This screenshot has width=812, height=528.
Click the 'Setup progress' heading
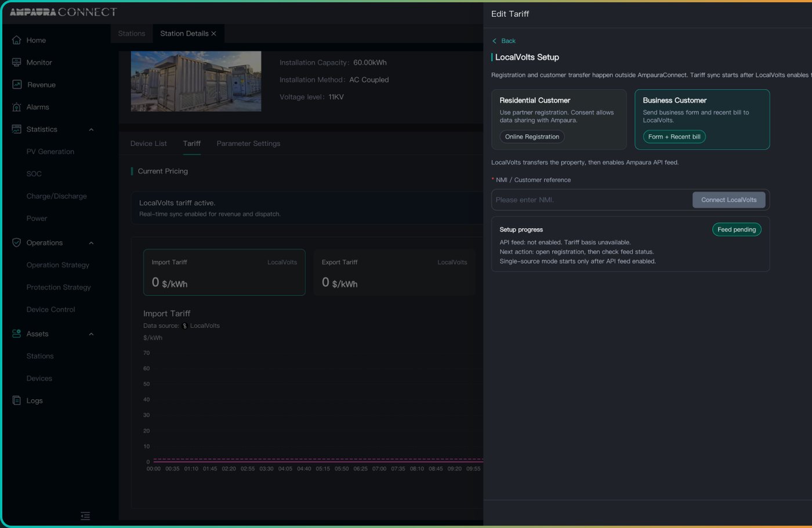coord(521,230)
